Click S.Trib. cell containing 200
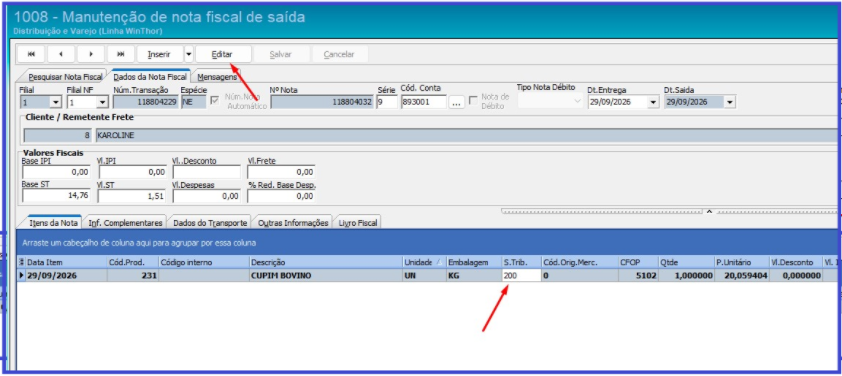The image size is (842, 376). tap(521, 276)
